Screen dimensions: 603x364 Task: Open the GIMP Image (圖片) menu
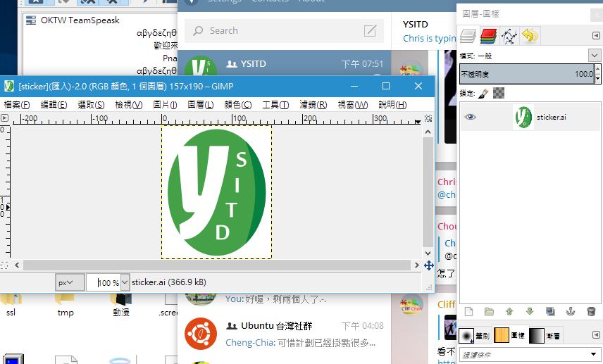[x=165, y=104]
